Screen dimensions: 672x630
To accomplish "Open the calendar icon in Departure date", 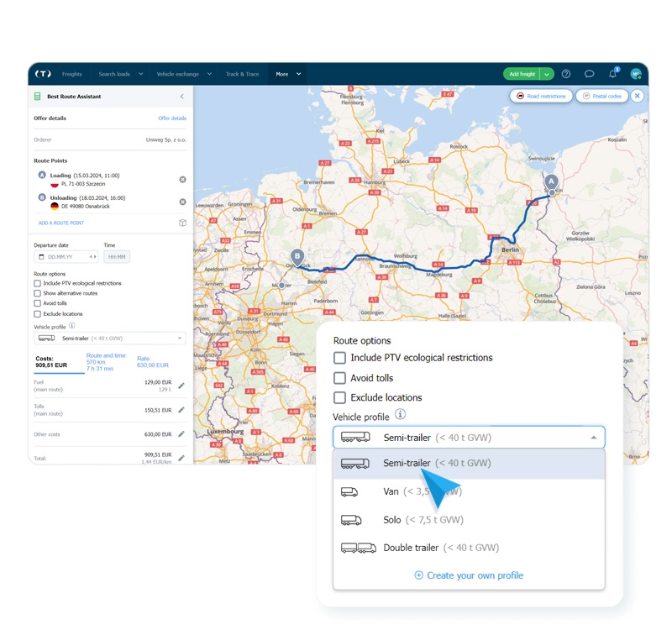I will pos(41,257).
